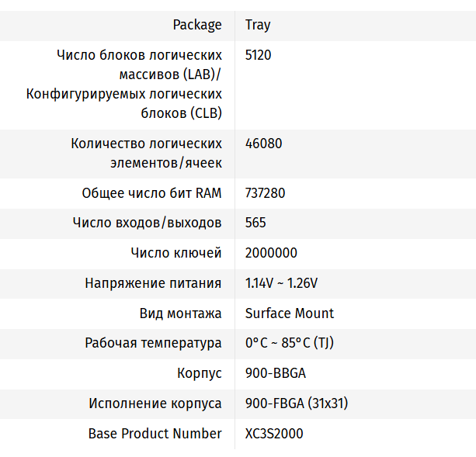Select the "Surface Mount" value
The width and height of the screenshot is (476, 457).
click(x=290, y=313)
